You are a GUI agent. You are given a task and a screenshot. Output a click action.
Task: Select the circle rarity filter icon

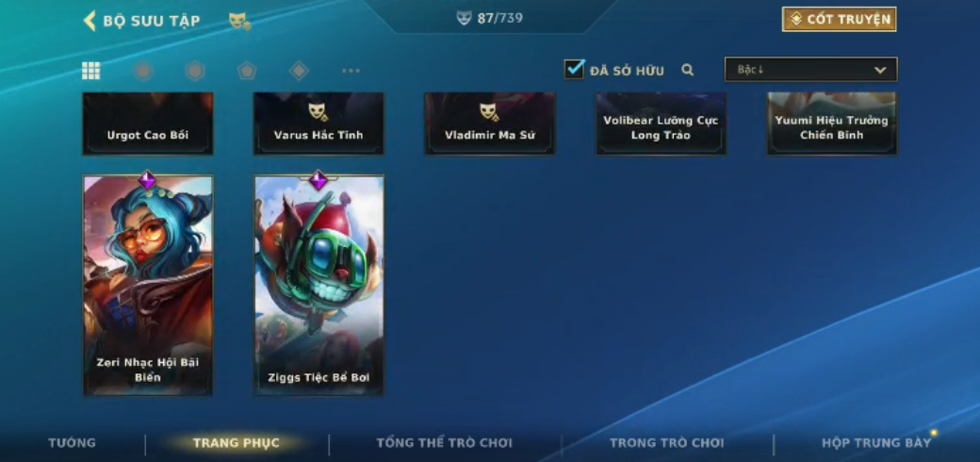pos(143,71)
